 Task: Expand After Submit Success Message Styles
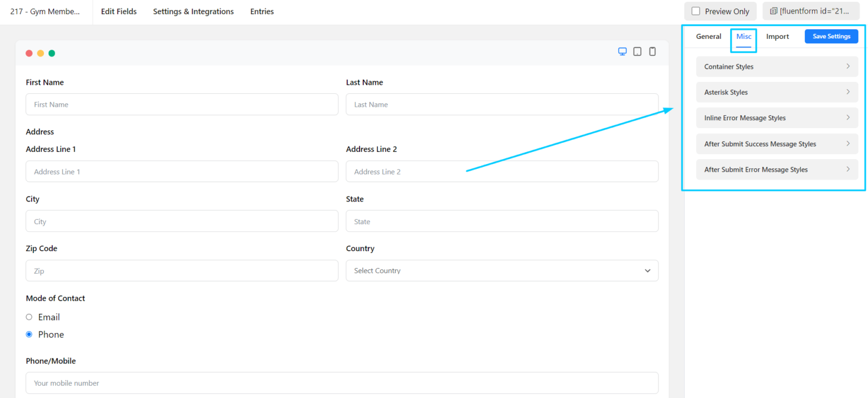click(x=776, y=144)
